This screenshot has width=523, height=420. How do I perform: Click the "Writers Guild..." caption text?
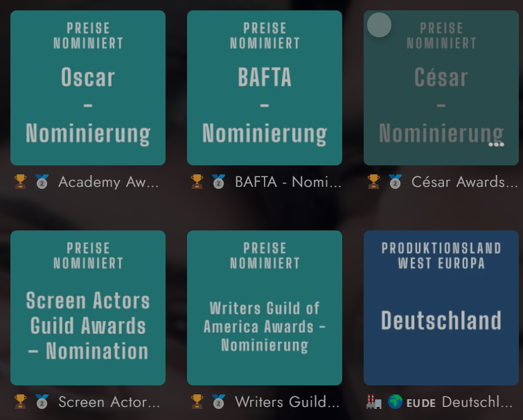click(287, 402)
